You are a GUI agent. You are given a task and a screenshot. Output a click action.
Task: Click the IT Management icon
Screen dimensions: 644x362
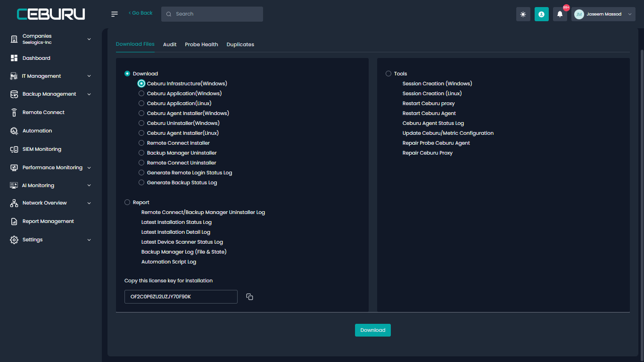tap(14, 76)
